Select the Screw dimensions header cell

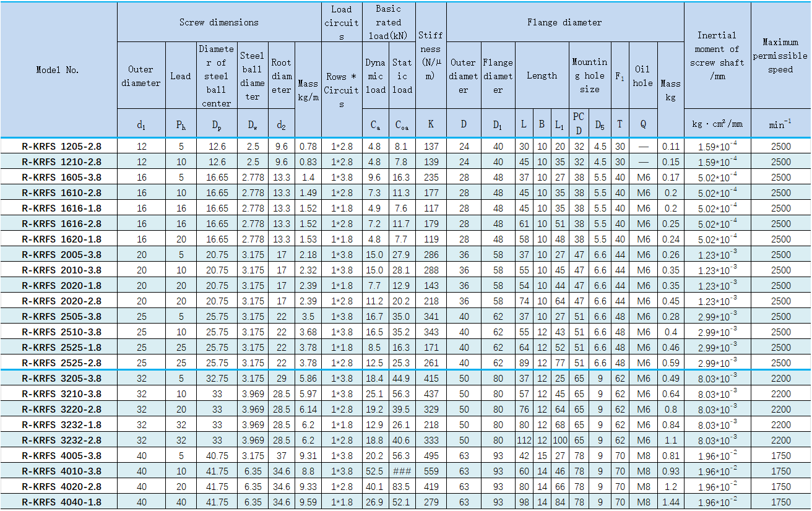coord(219,22)
